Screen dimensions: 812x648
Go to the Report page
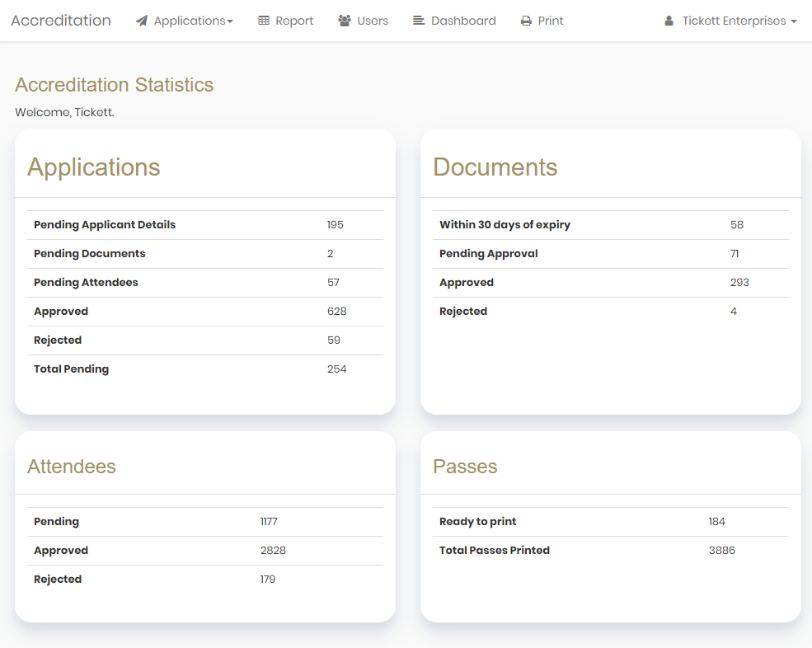coord(286,21)
